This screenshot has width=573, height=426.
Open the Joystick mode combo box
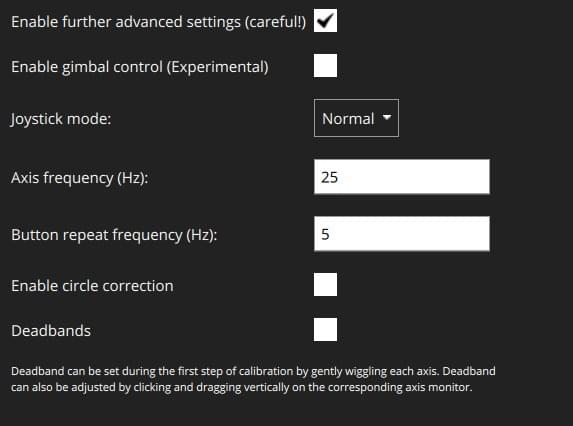(356, 118)
